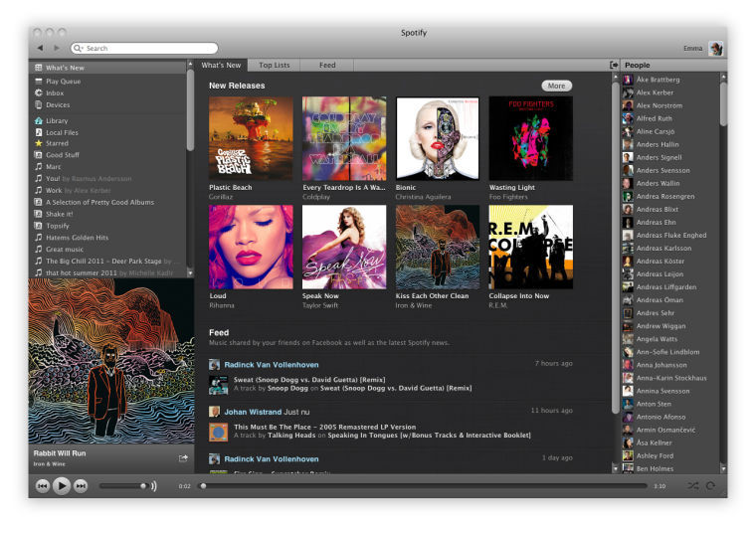
Task: Click the previous track button
Action: pos(43,486)
